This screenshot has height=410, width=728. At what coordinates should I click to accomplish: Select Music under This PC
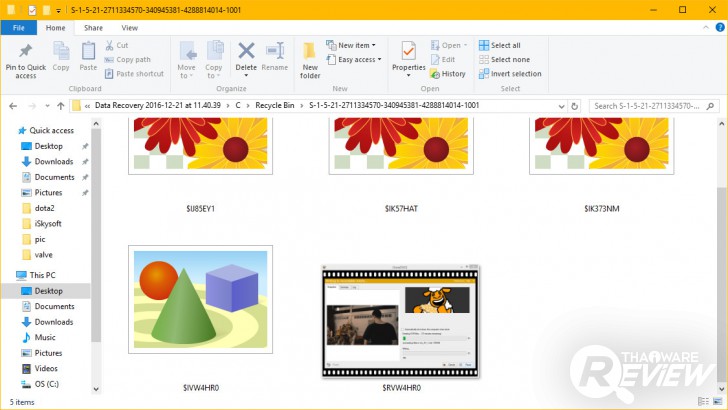[39, 338]
